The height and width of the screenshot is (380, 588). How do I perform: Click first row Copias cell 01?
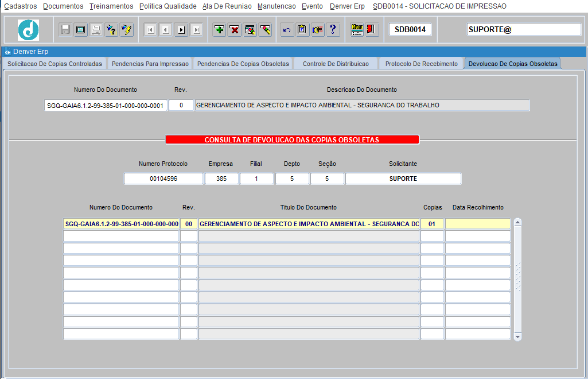coord(432,224)
